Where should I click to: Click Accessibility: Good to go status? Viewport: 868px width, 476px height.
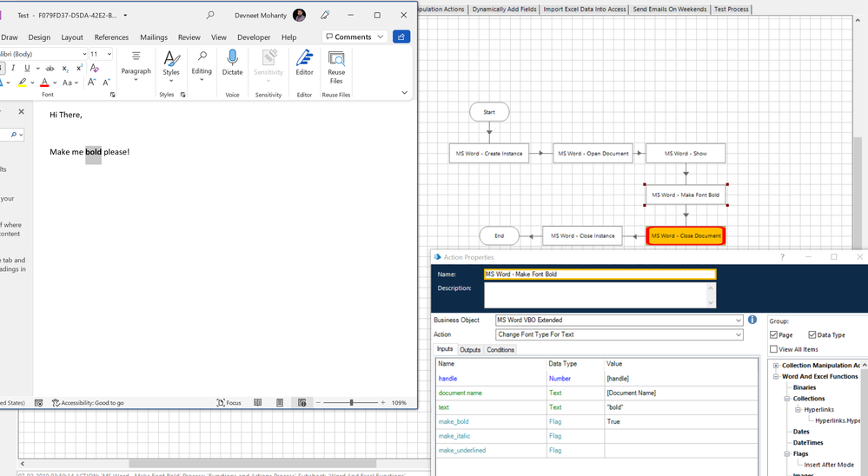click(88, 403)
